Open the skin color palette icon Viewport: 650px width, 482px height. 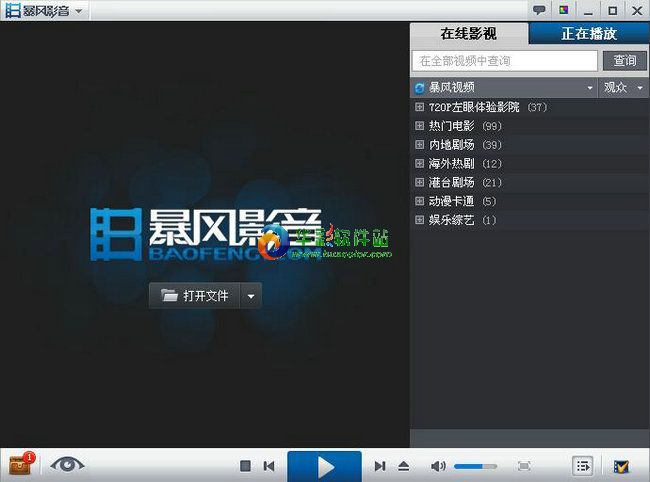tap(564, 10)
